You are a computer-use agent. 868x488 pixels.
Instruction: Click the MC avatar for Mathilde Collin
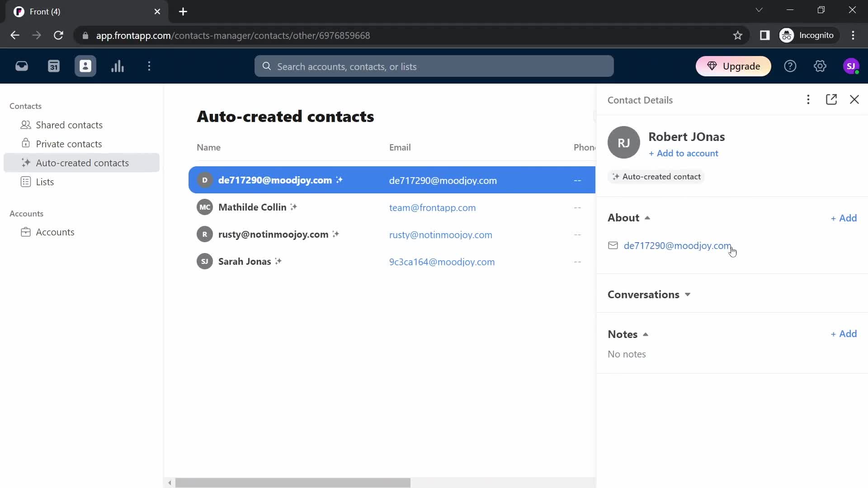tap(205, 207)
